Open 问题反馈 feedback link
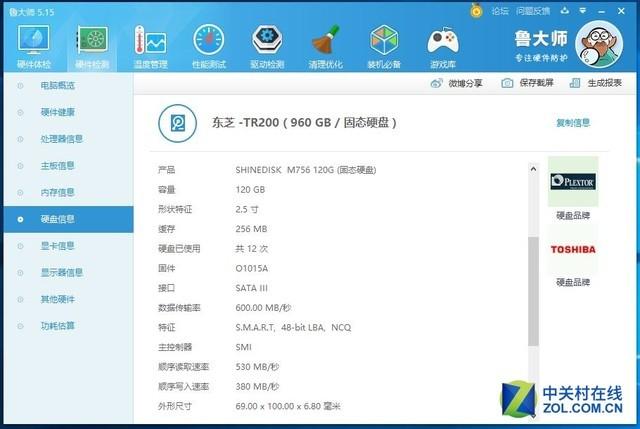The width and height of the screenshot is (640, 429). tap(533, 11)
